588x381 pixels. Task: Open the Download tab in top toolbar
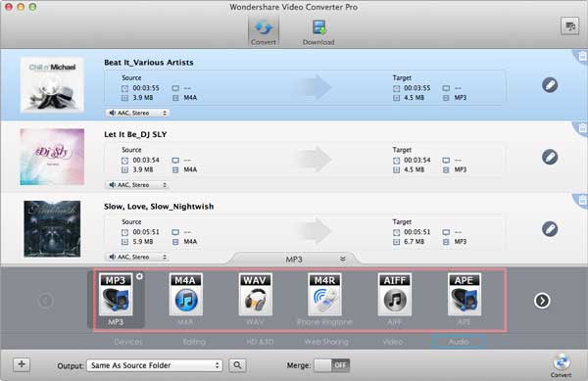click(x=318, y=32)
